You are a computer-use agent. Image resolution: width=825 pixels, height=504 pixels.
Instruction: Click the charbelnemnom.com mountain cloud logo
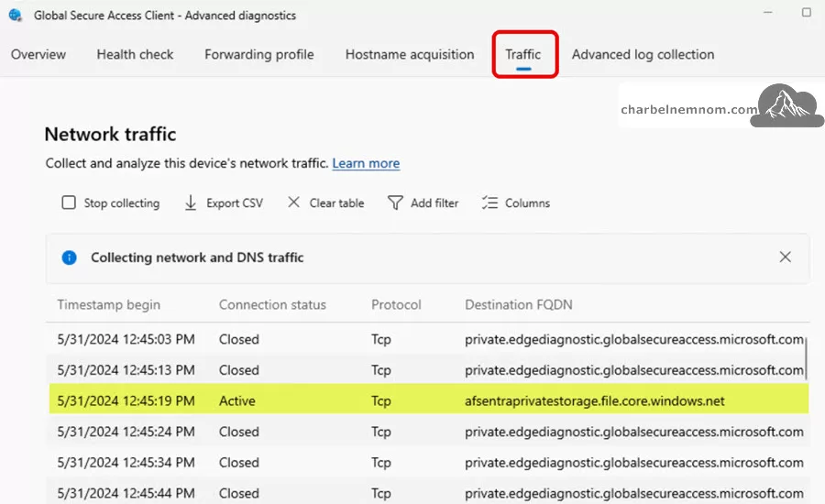pos(786,105)
